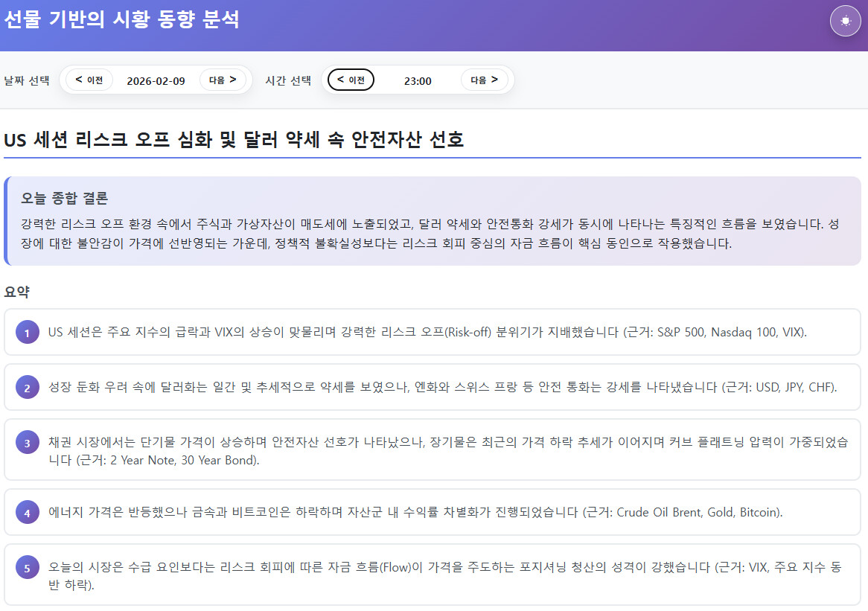868x611 pixels.
Task: Toggle the light/dark theme sun icon
Action: [x=845, y=21]
